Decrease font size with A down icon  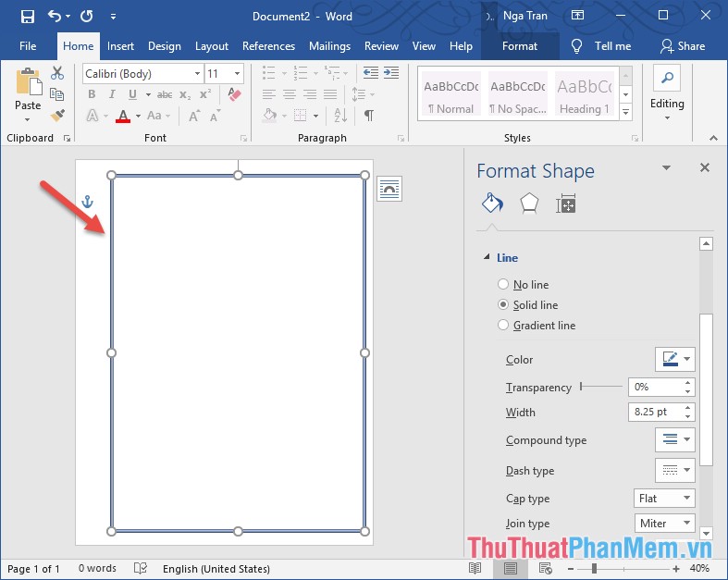point(215,116)
